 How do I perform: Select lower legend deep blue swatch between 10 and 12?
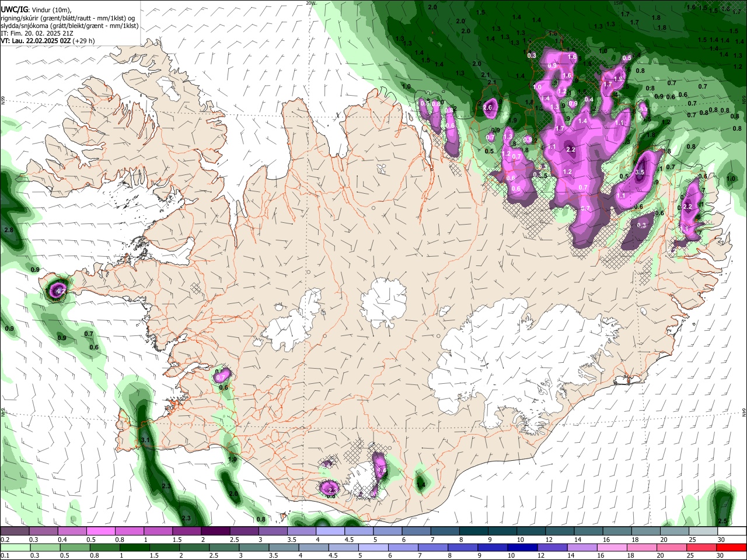[x=522, y=547]
